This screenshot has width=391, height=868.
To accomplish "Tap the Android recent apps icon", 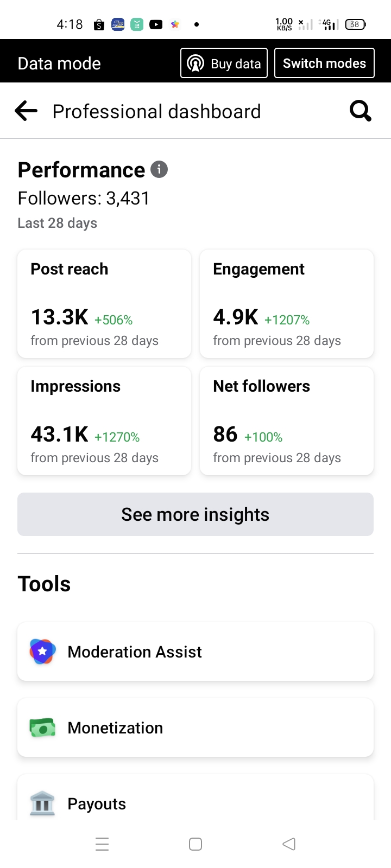I will (x=102, y=844).
